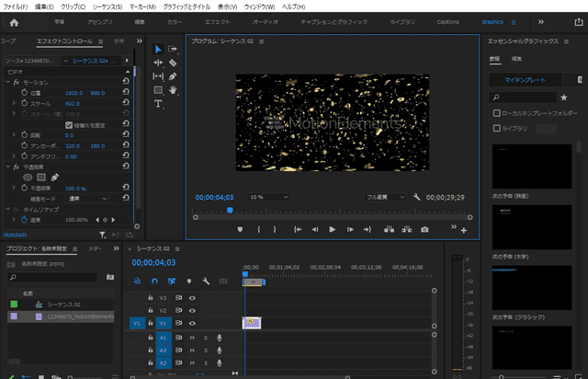Select the Hand tool
The image size is (588, 379).
[x=173, y=90]
